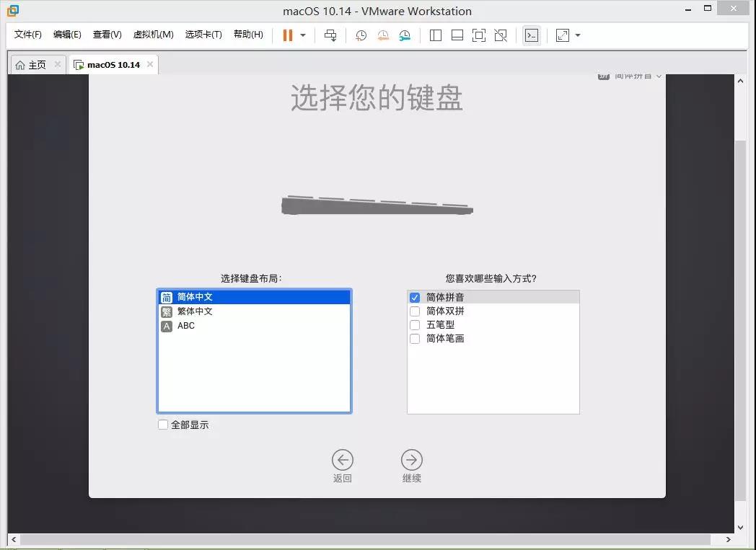The width and height of the screenshot is (756, 550).
Task: Open the power options dropdown arrow beside pause
Action: pos(303,35)
